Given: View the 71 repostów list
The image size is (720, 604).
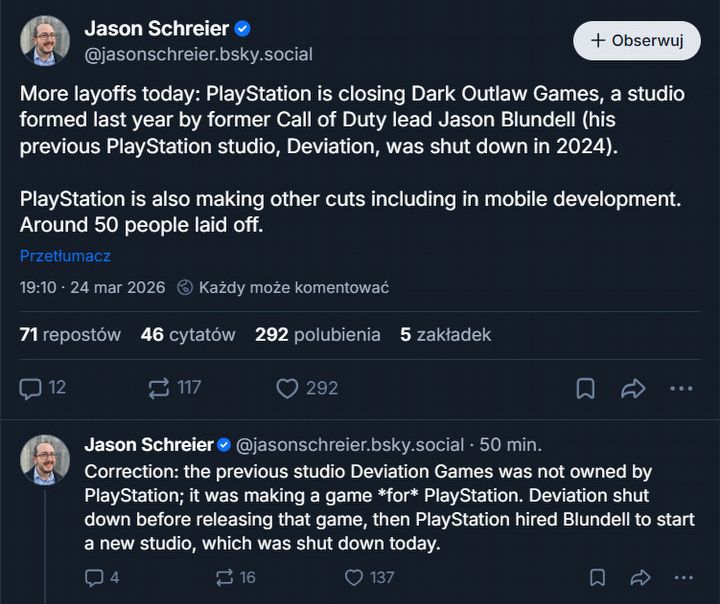Looking at the screenshot, I should point(70,335).
